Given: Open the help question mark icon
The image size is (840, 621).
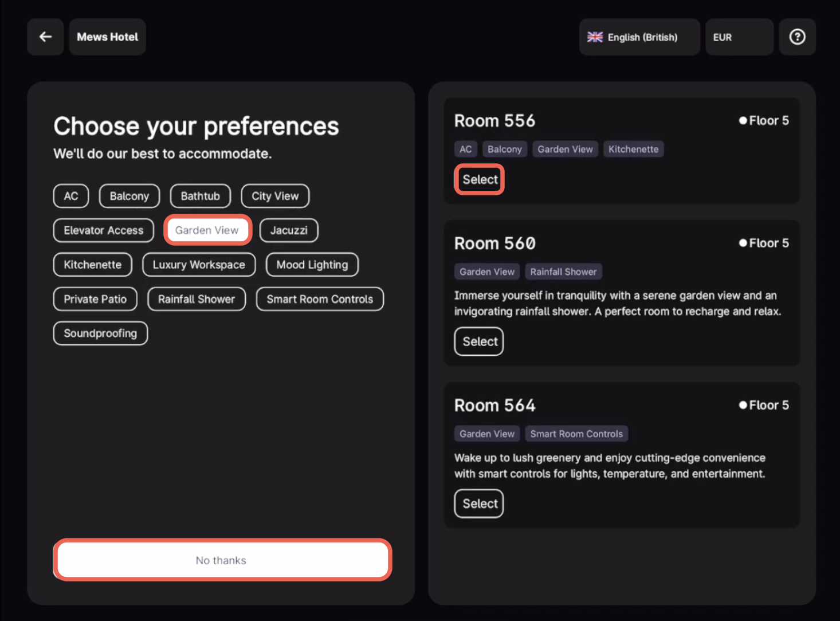Looking at the screenshot, I should tap(797, 37).
